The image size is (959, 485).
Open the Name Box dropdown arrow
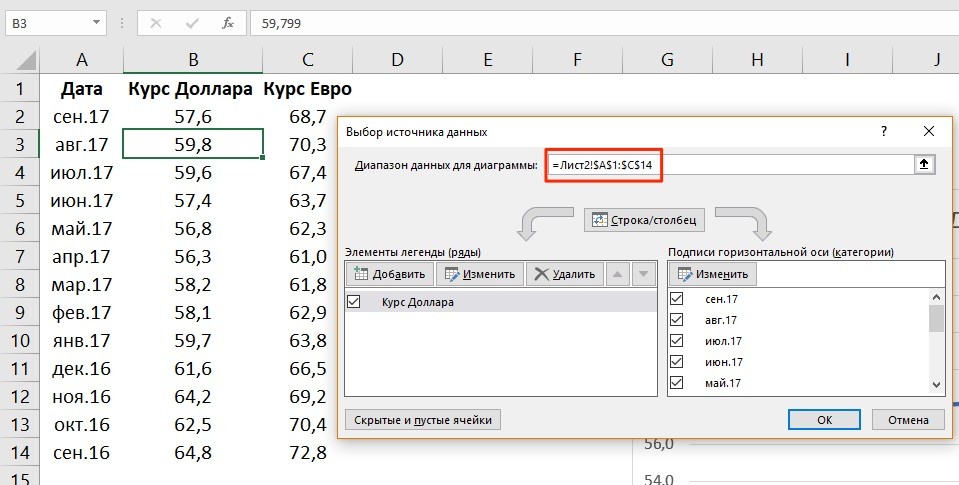pyautogui.click(x=96, y=22)
